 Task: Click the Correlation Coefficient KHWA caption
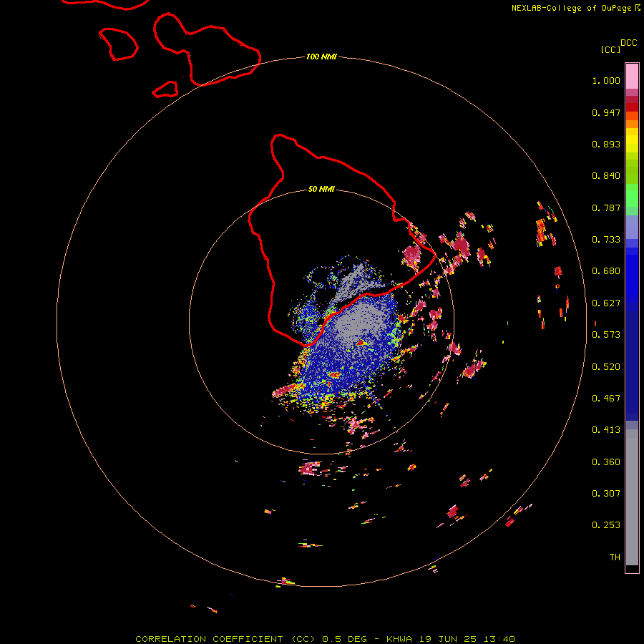coord(325,639)
